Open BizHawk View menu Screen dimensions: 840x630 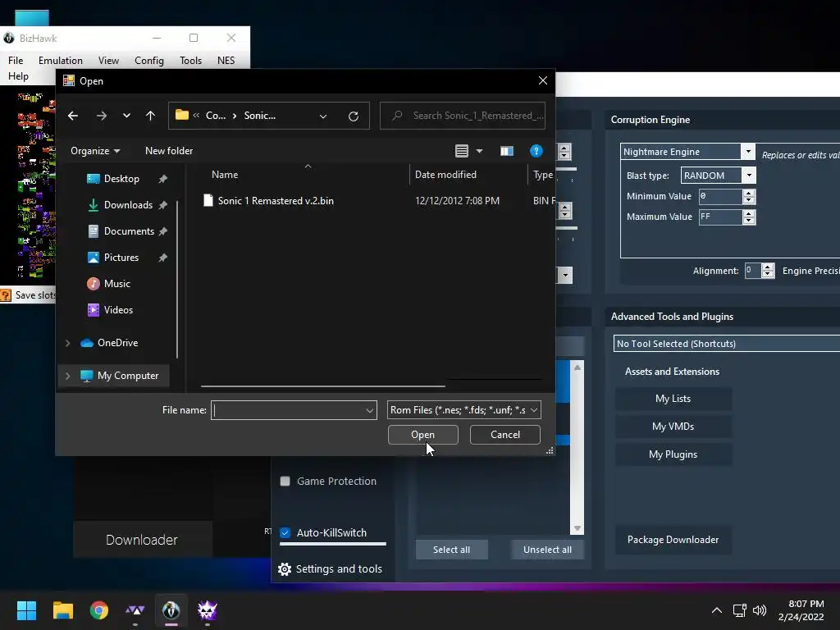coord(109,61)
